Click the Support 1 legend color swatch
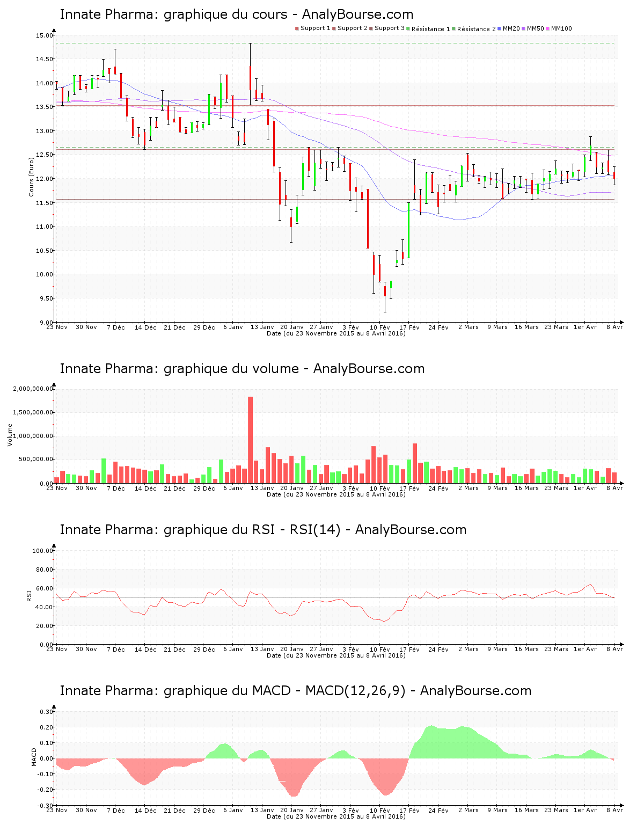Viewport: 644px width, 832px height. pos(297,28)
